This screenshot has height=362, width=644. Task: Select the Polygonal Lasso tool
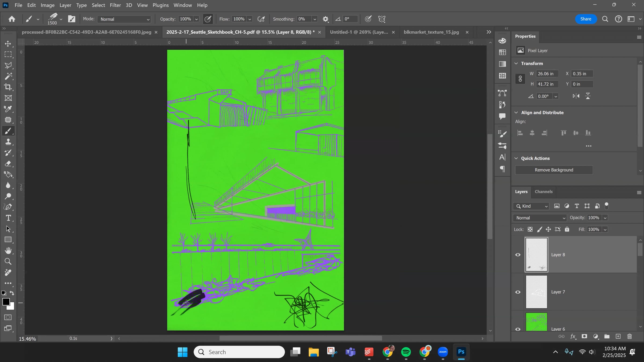[8, 65]
